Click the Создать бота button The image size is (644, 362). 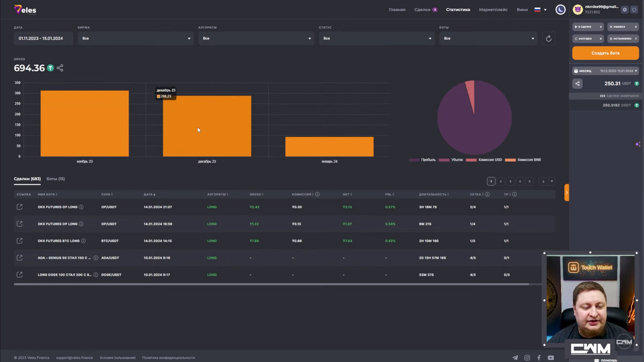(x=605, y=53)
